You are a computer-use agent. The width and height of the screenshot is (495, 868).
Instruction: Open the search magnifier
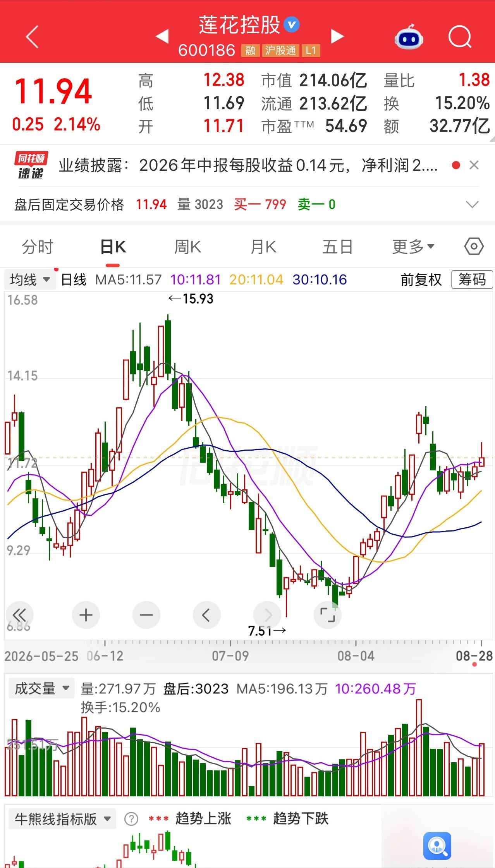(x=460, y=37)
